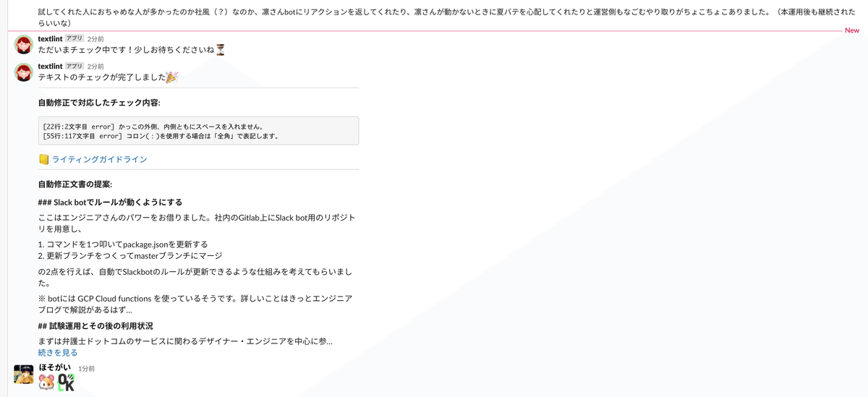
Task: Click list item 2. 更新ブランチをつくってmasterブランチにマージ
Action: pos(130,256)
